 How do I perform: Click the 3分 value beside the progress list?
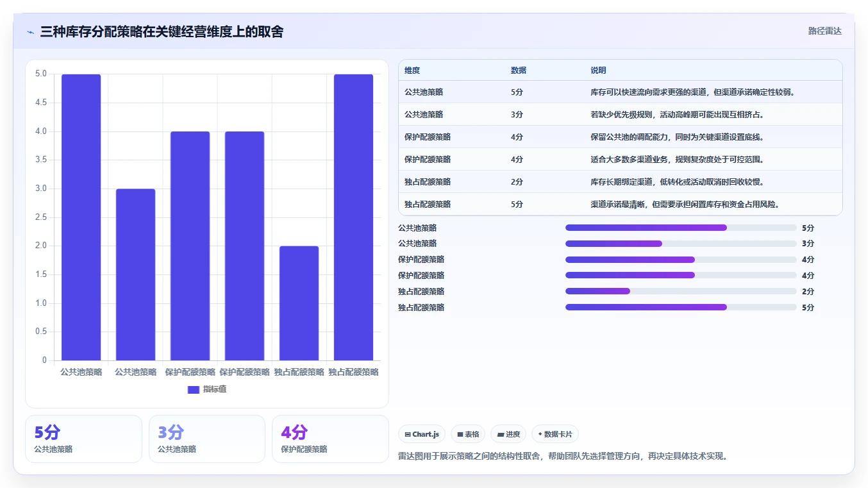[x=808, y=244]
